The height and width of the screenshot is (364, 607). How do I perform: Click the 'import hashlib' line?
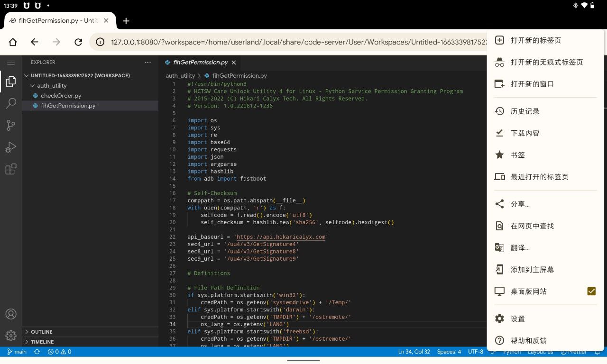click(x=211, y=172)
